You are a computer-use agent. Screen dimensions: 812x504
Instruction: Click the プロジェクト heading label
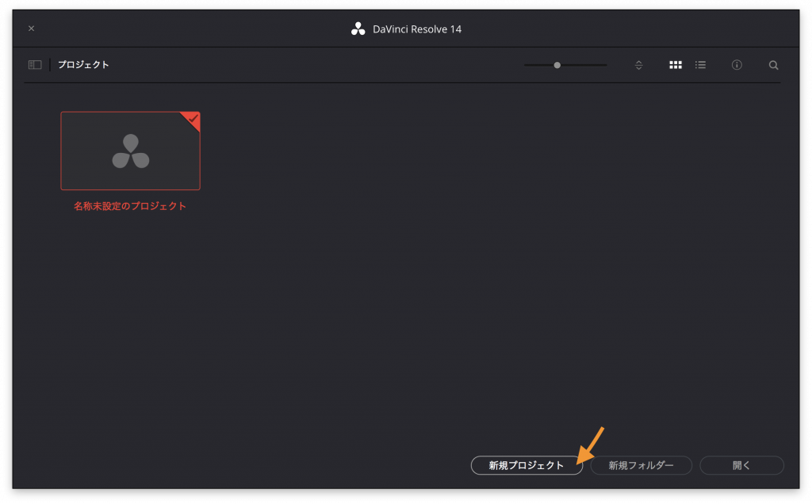(83, 65)
